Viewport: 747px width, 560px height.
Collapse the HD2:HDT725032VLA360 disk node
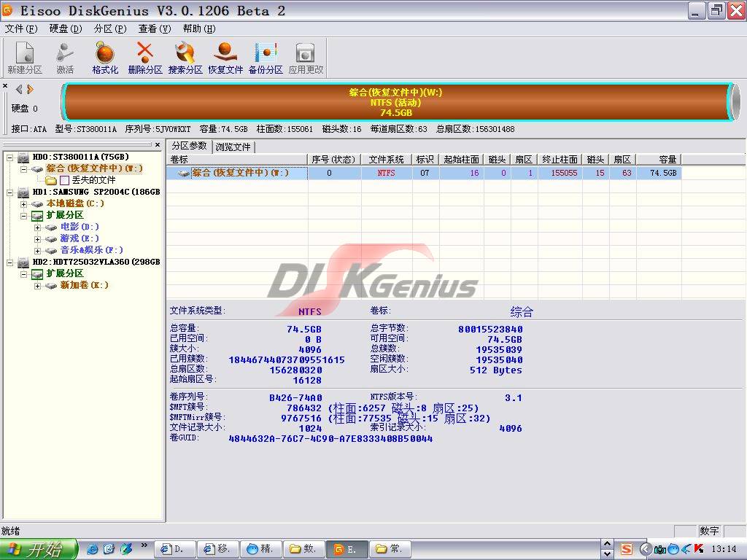[10, 262]
